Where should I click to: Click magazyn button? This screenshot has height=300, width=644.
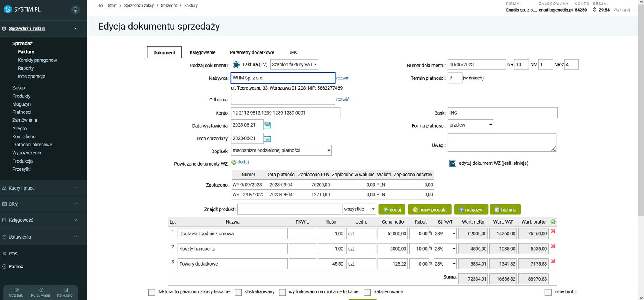[471, 210]
